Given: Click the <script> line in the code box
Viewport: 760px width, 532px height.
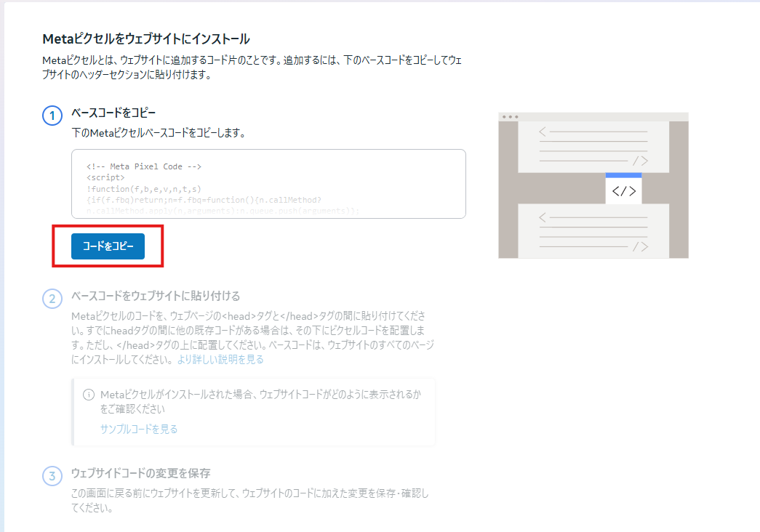Looking at the screenshot, I should click(x=105, y=177).
